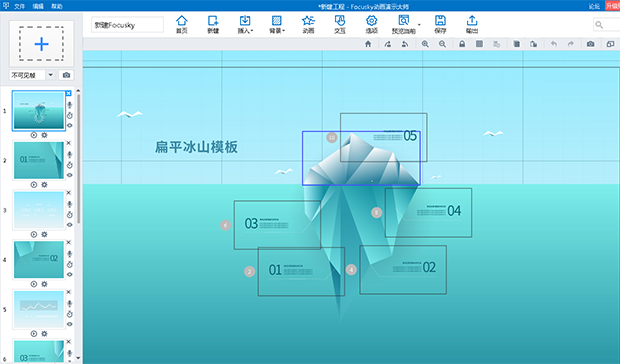Toggle eye visibility for slide 1
Image resolution: width=620 pixels, height=364 pixels.
[70, 126]
